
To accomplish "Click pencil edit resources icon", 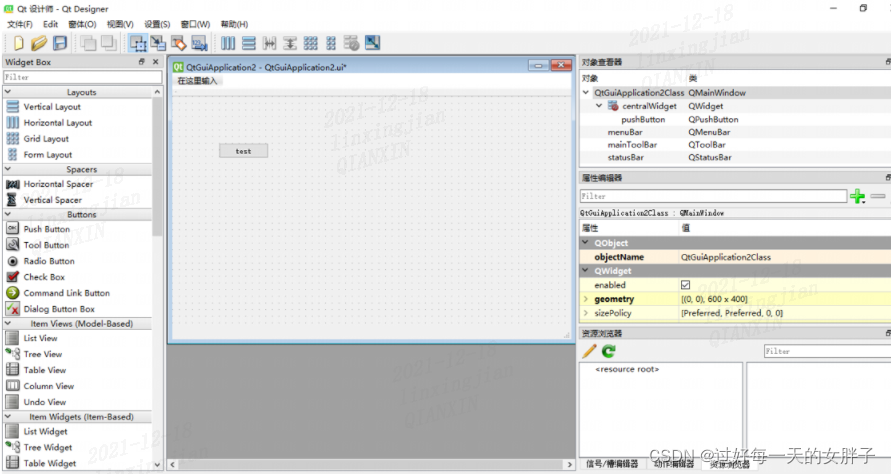I will coord(589,351).
